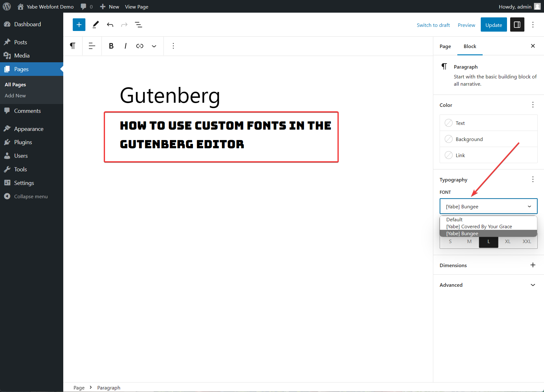
Task: Click Switch to draft
Action: click(x=433, y=25)
